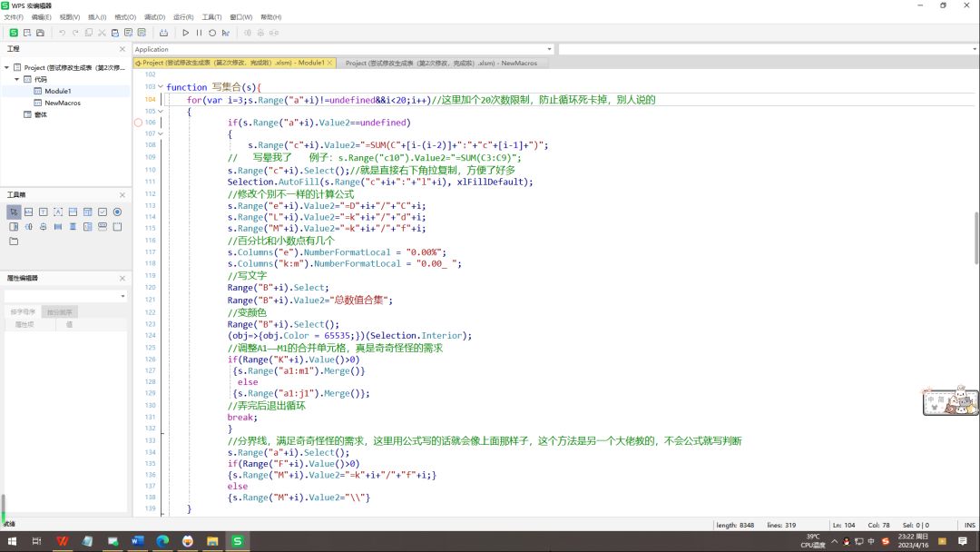Click the 按分类序 sort button

click(x=60, y=311)
